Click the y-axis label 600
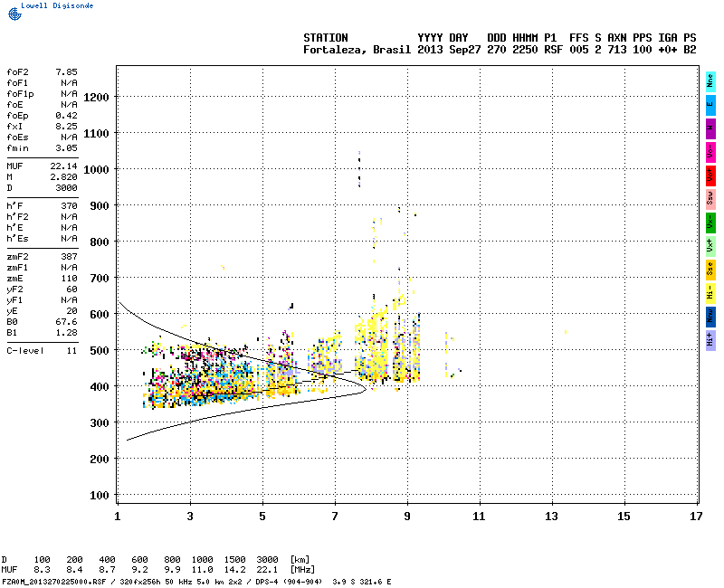724x588 pixels. click(x=100, y=314)
